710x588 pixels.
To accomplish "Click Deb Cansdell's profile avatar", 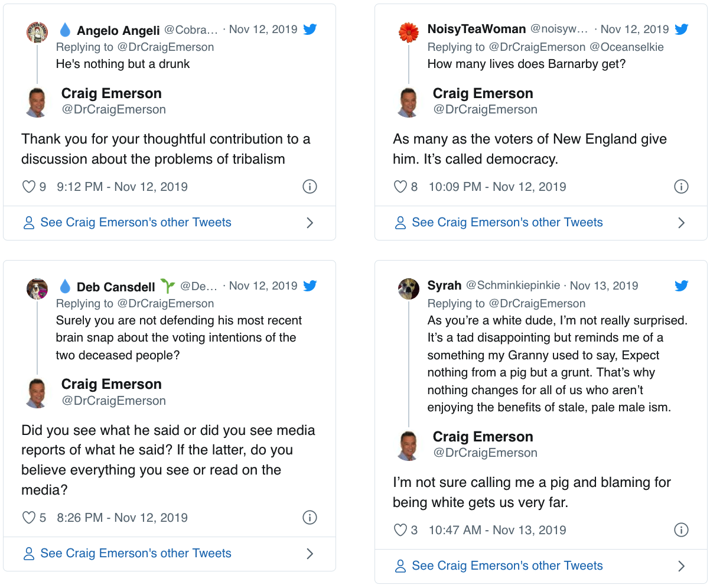I will coord(37,288).
